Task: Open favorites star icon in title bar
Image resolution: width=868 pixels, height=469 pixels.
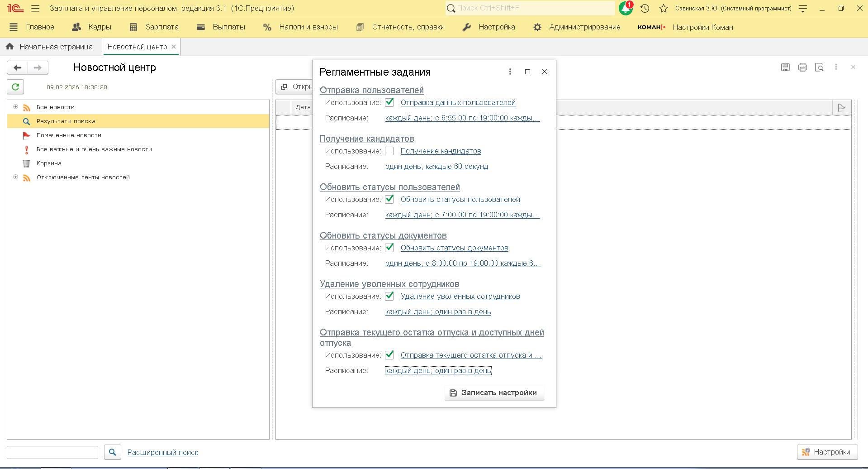Action: (663, 8)
